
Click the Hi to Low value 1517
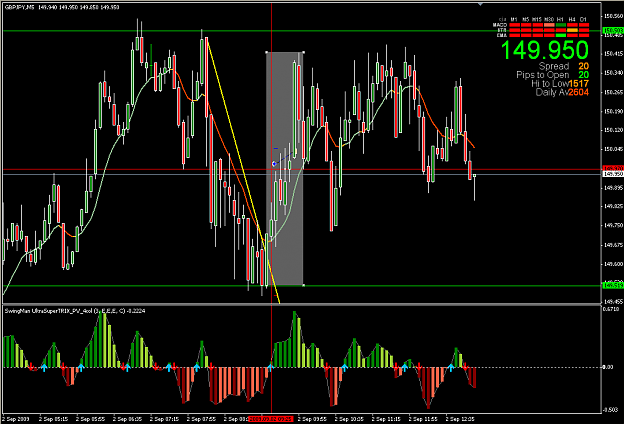(578, 84)
